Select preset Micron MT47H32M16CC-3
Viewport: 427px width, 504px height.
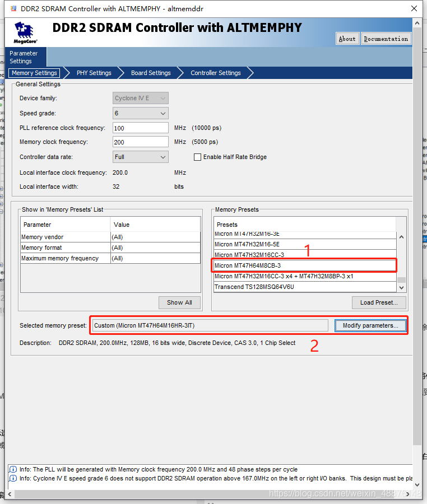(305, 255)
